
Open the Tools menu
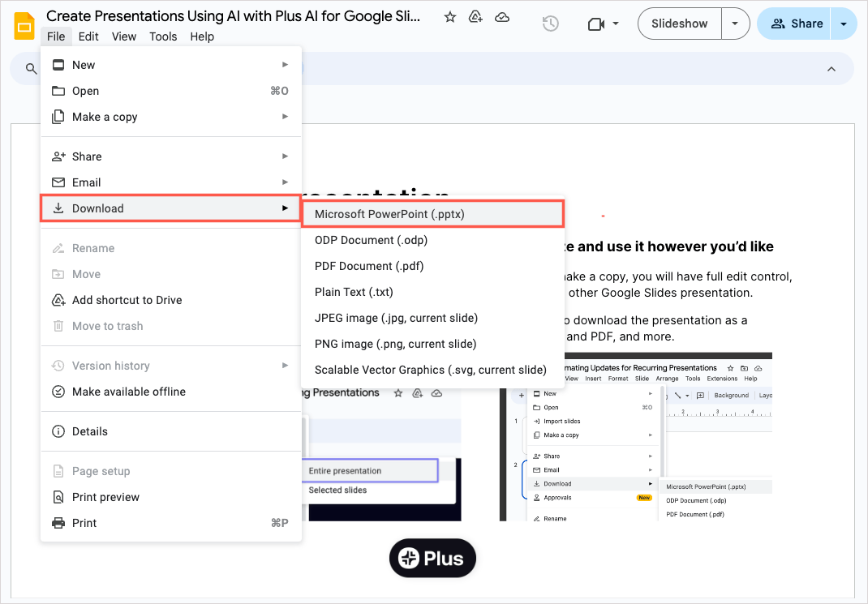(163, 36)
